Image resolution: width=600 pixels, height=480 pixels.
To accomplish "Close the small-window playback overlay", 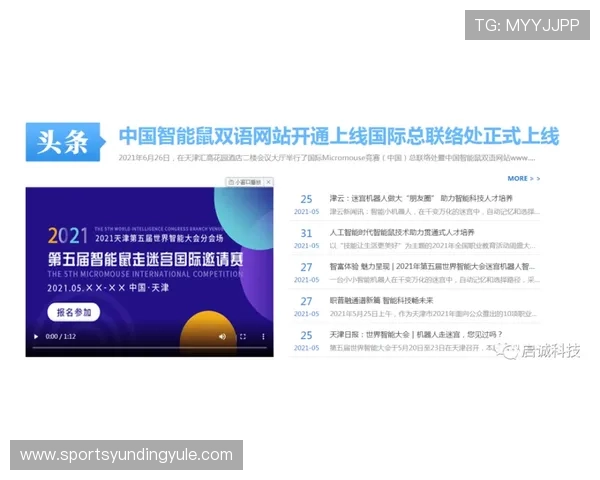I will click(269, 182).
